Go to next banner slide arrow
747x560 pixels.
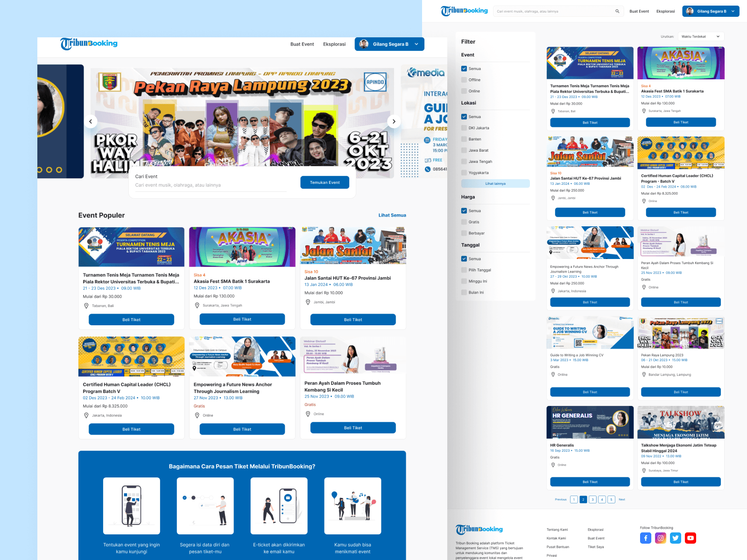point(394,121)
